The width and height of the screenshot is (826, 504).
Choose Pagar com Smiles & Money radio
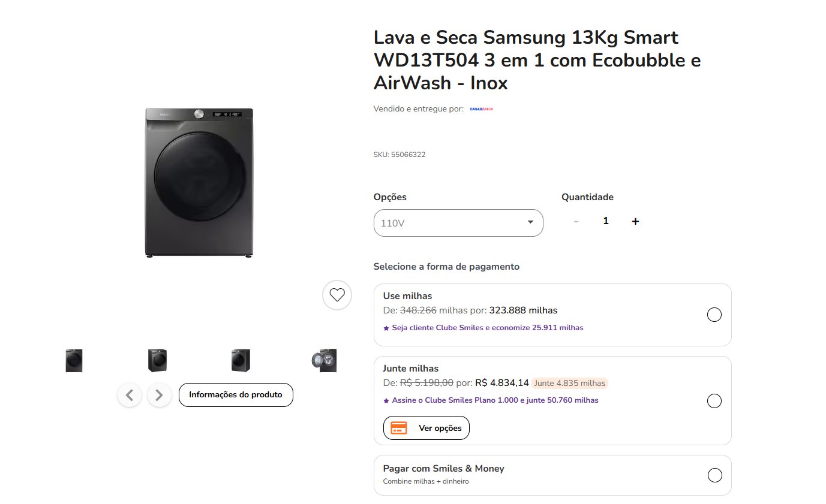(714, 475)
